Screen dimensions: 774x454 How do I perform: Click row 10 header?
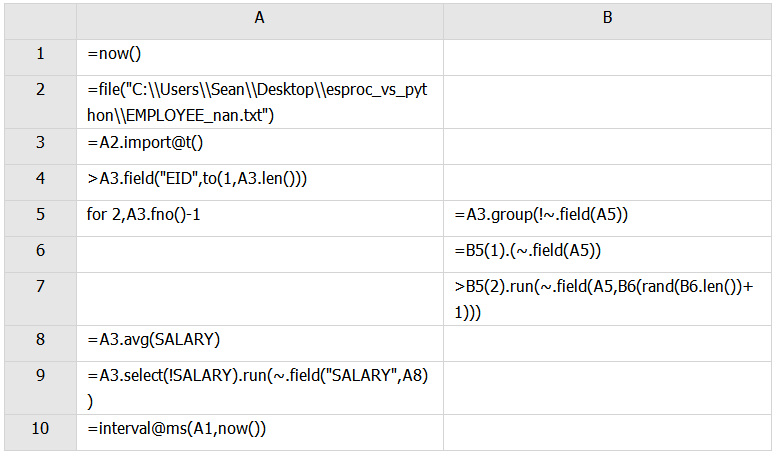(40, 432)
